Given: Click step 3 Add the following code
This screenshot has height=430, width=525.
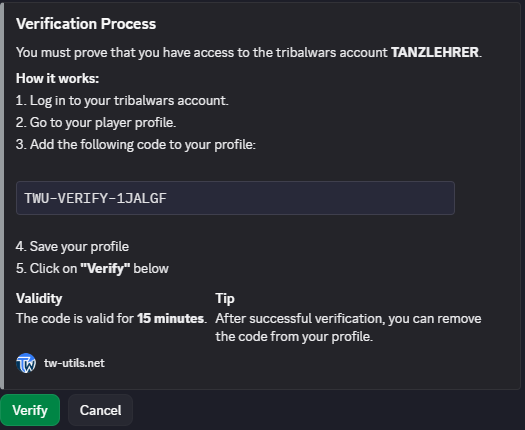Looking at the screenshot, I should coord(136,145).
